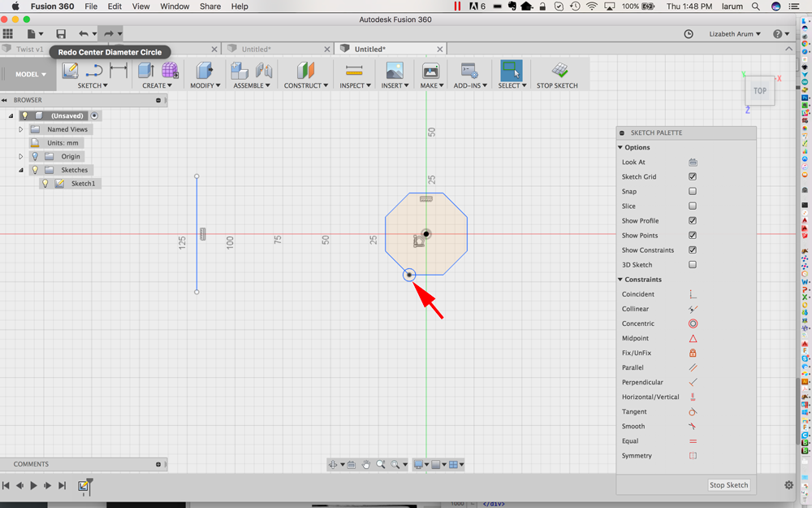
Task: Open the timeline settings gear
Action: click(788, 485)
